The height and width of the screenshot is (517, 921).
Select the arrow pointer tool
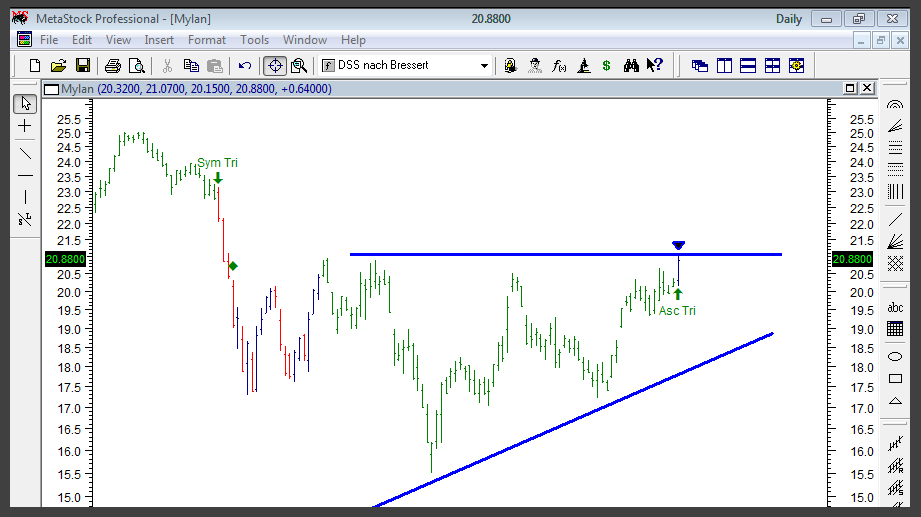coord(25,104)
